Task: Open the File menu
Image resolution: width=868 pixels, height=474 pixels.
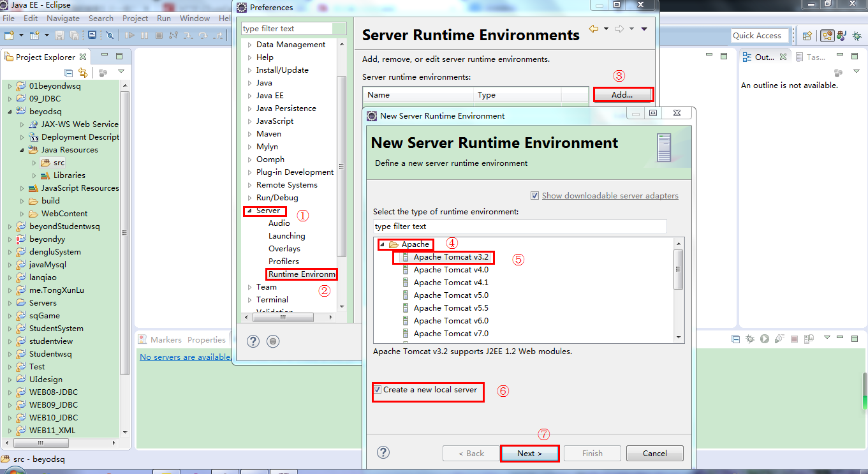Action: click(x=9, y=19)
